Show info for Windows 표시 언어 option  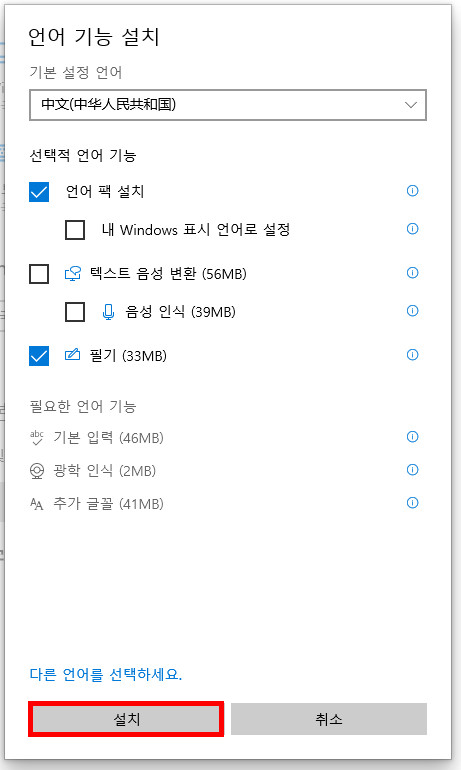coord(412,228)
